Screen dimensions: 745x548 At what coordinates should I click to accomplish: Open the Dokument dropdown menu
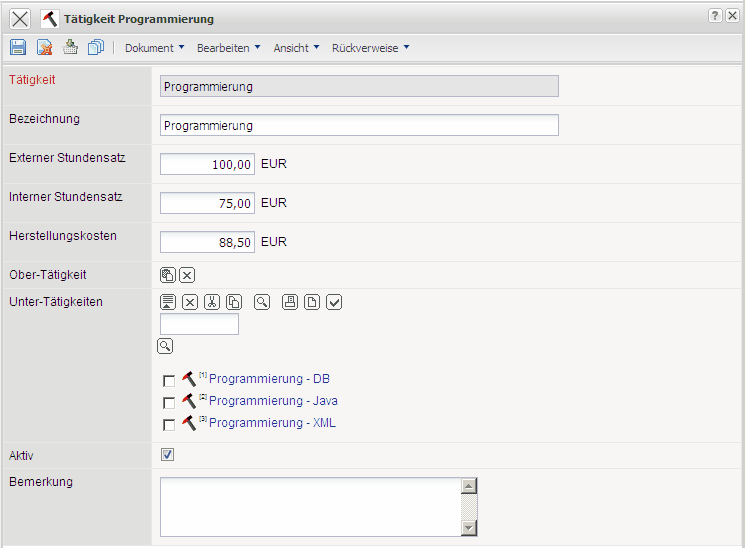coord(154,48)
